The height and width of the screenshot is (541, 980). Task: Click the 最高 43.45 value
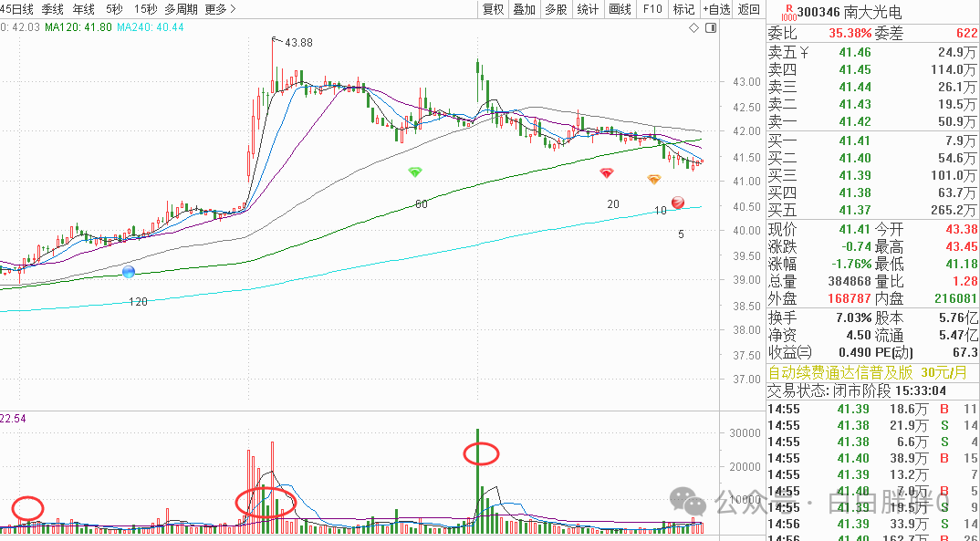click(x=961, y=246)
